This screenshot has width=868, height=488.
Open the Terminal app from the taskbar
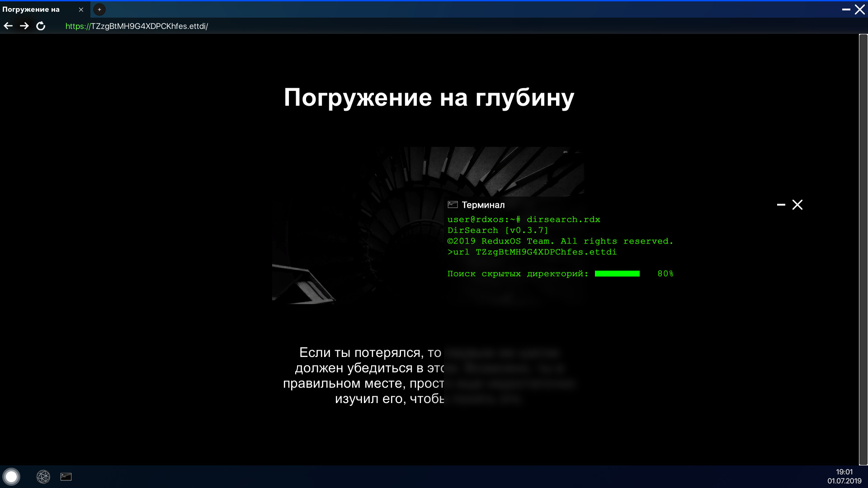pyautogui.click(x=66, y=477)
